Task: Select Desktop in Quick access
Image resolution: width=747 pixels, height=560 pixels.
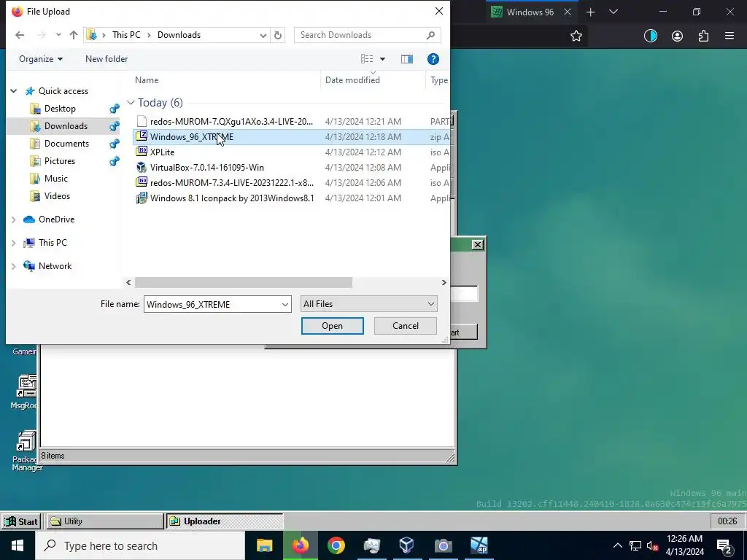Action: click(x=60, y=109)
